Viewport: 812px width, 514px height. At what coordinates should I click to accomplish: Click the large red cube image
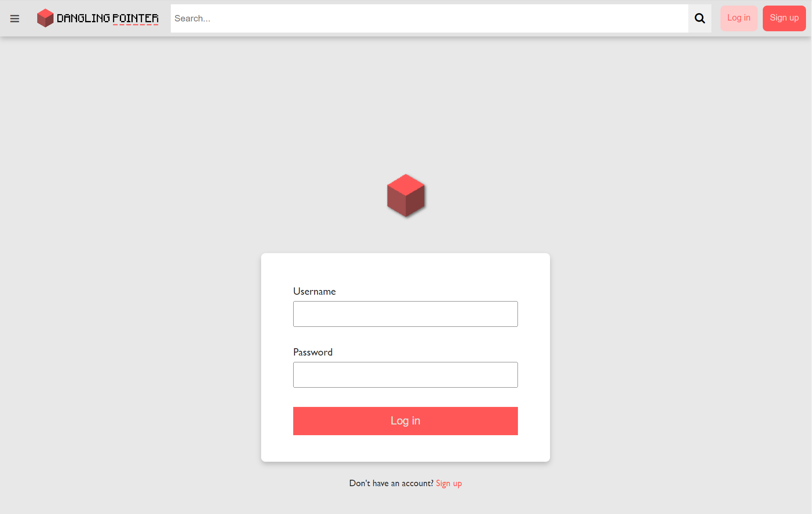click(x=406, y=196)
